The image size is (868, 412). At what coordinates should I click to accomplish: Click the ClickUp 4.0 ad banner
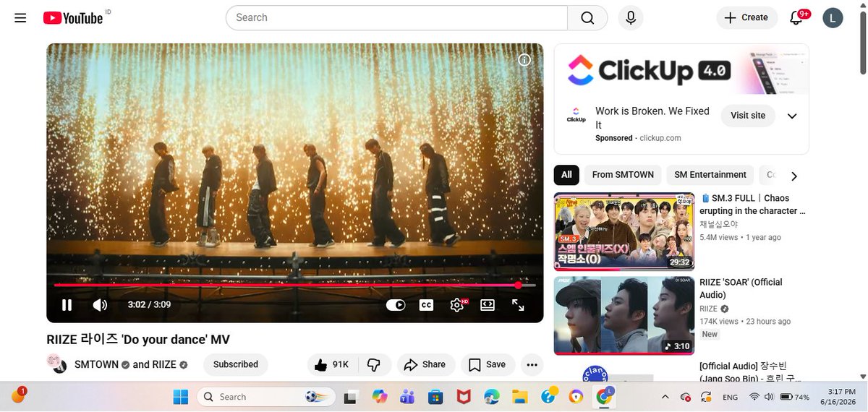point(681,69)
